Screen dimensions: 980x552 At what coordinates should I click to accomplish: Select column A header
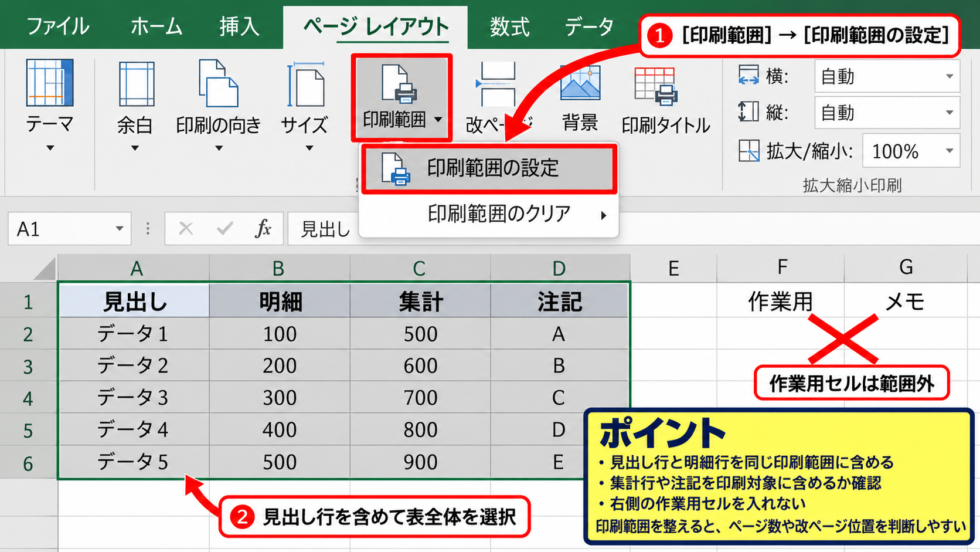134,269
